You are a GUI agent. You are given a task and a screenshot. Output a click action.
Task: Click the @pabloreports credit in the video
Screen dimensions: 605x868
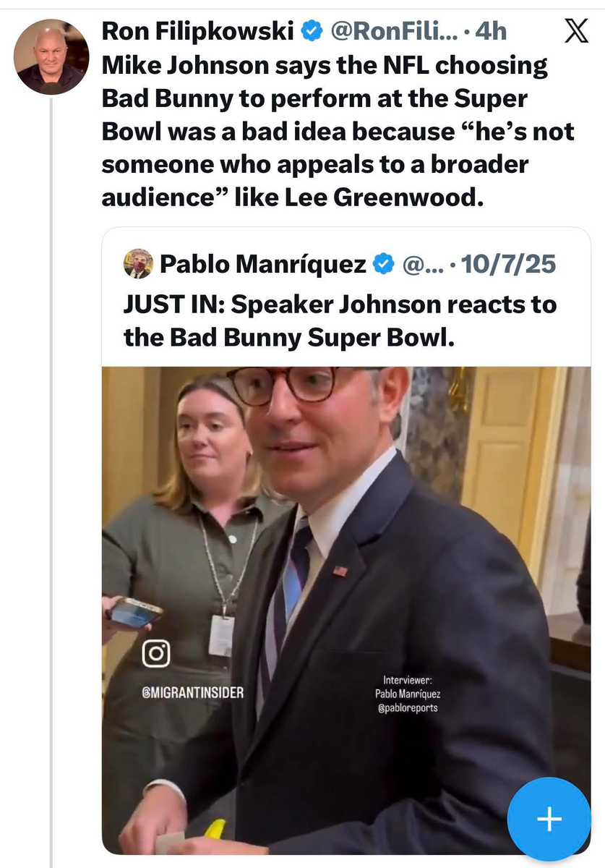click(x=408, y=708)
